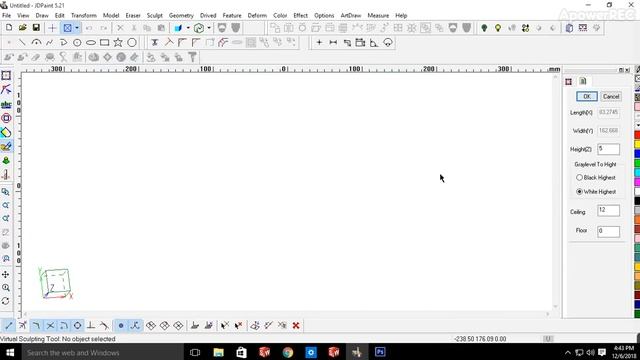
Task: Click the Rotate view tool in sidebar
Action: tap(6, 301)
